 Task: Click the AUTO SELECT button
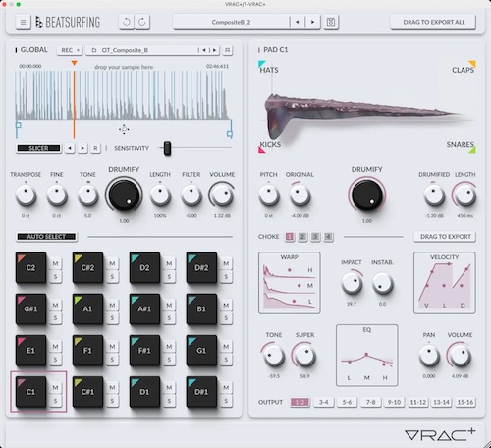(46, 237)
